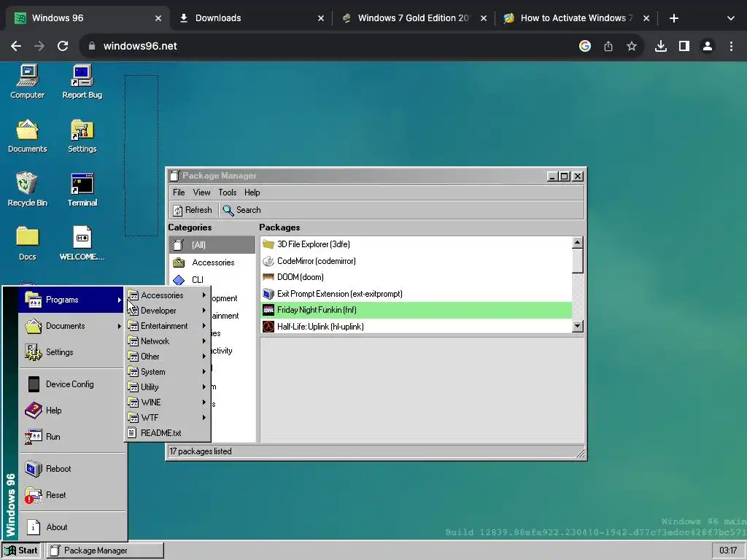Viewport: 747px width, 560px height.
Task: Launch the Terminal desktop shortcut
Action: [82, 190]
